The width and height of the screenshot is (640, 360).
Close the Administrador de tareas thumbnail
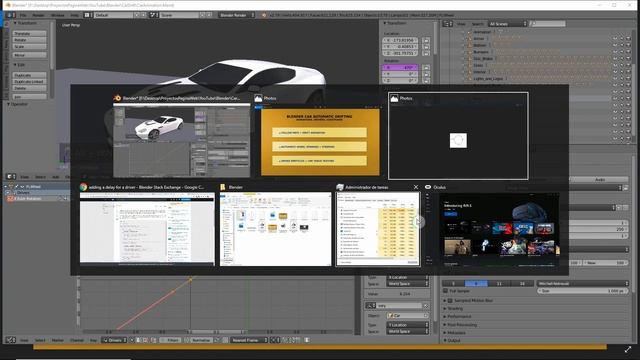pyautogui.click(x=416, y=187)
